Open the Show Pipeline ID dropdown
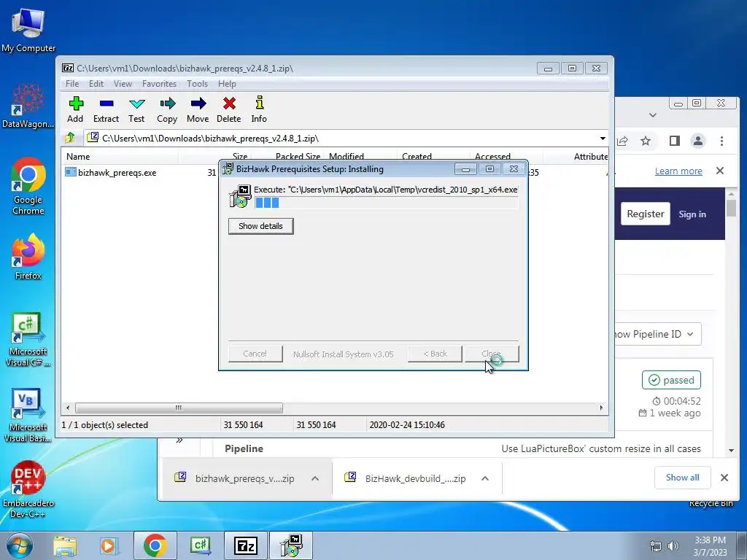Viewport: 747px width, 560px height. tap(657, 334)
